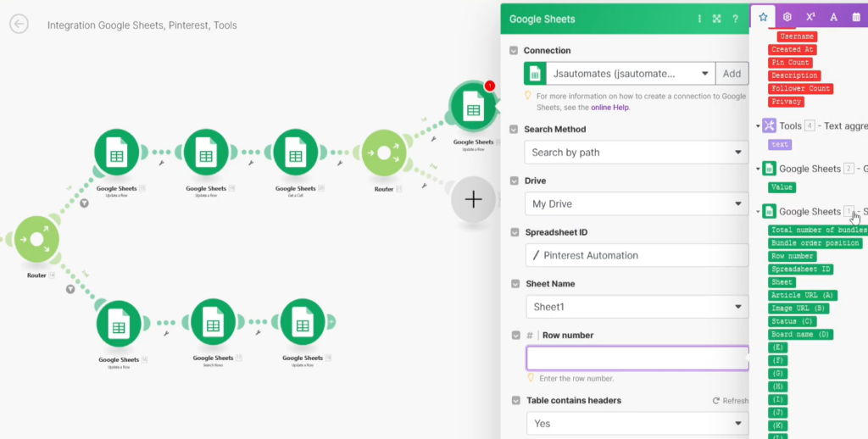868x439 pixels.
Task: Click the Follower Count red pill
Action: coord(800,89)
